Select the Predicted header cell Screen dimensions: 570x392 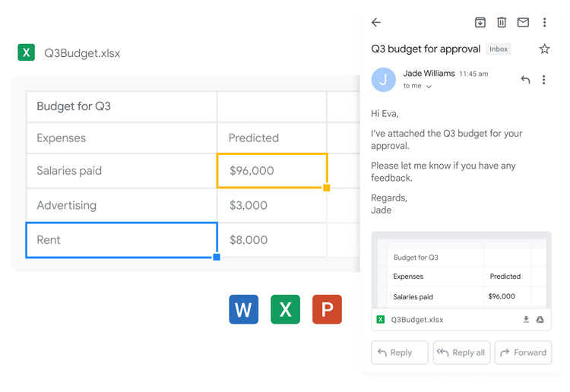point(272,138)
